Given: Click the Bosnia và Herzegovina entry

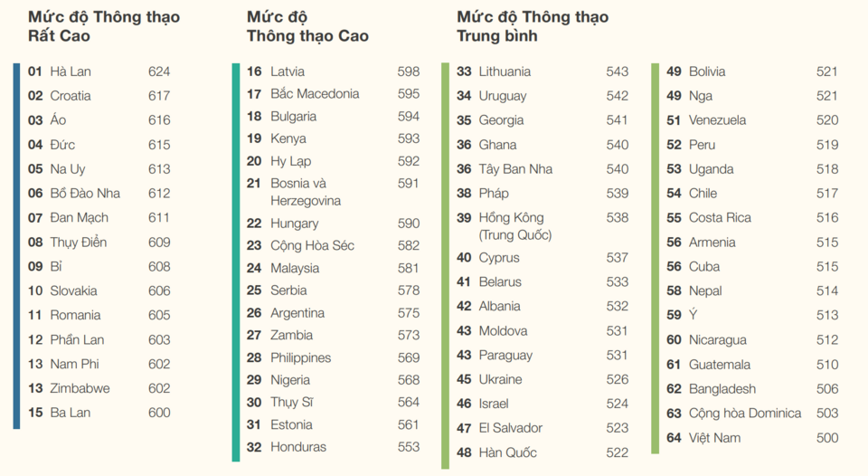Looking at the screenshot, I should (x=305, y=192).
